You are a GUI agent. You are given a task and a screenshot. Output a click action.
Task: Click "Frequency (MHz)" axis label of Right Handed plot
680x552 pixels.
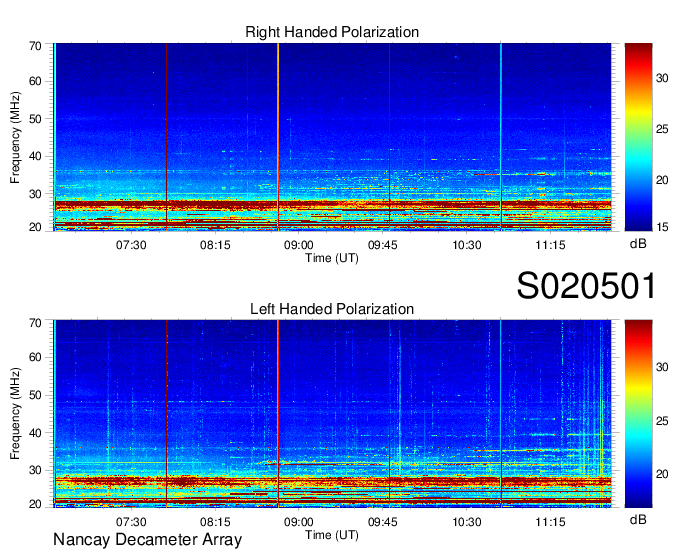click(15, 137)
